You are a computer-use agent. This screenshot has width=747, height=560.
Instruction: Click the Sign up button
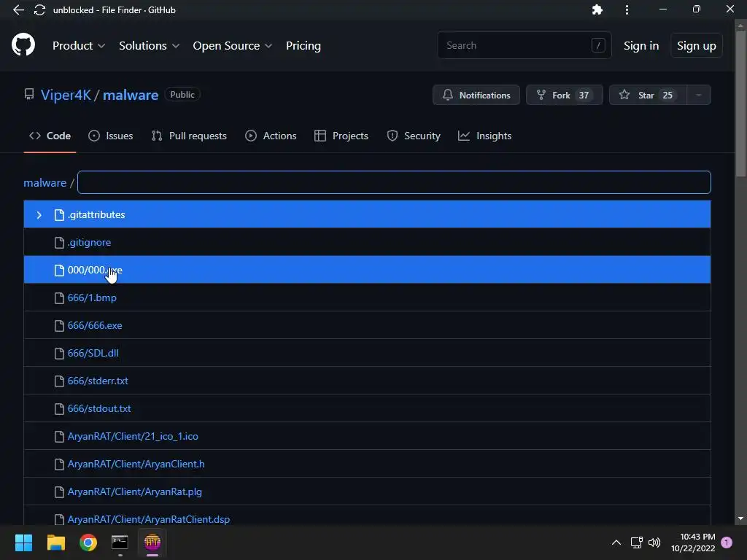(x=696, y=46)
